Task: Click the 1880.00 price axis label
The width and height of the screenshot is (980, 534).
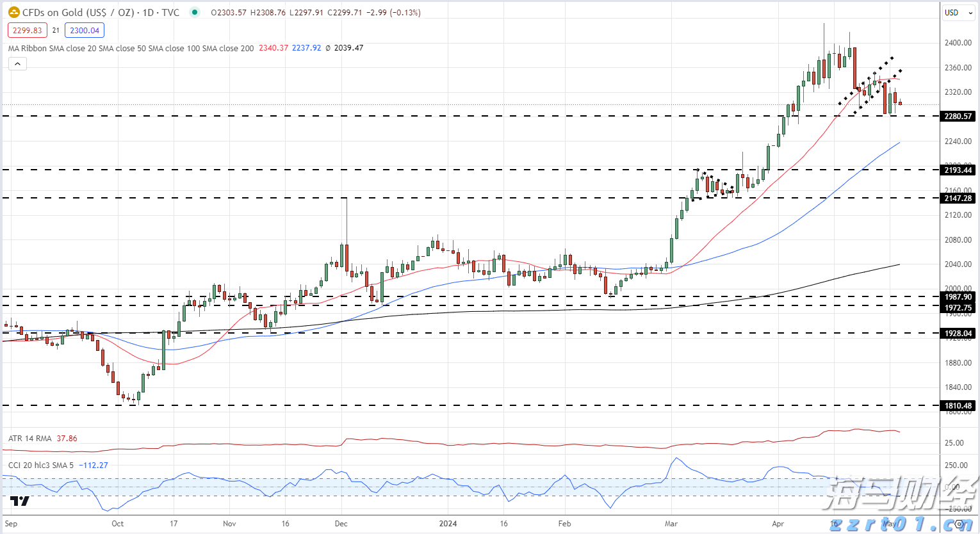Action: click(x=958, y=363)
